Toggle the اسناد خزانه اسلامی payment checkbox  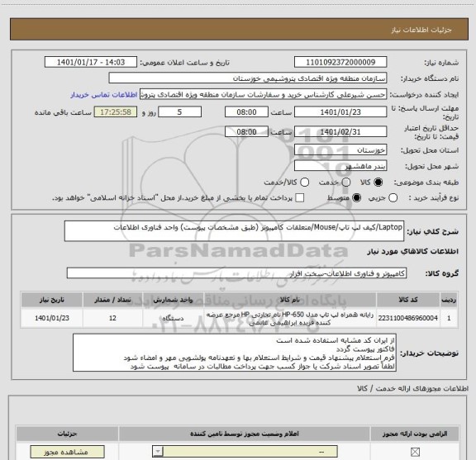[300, 198]
